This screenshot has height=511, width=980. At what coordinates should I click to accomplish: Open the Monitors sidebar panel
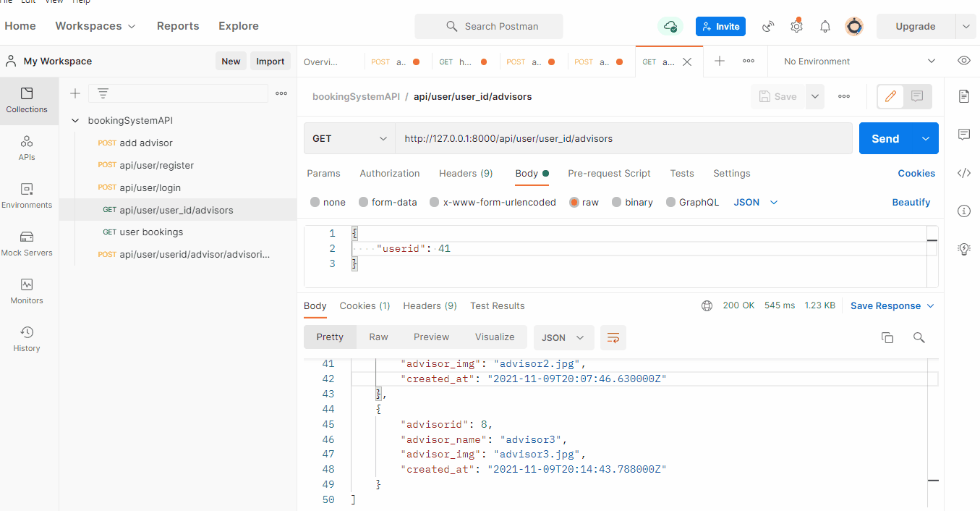(x=27, y=291)
